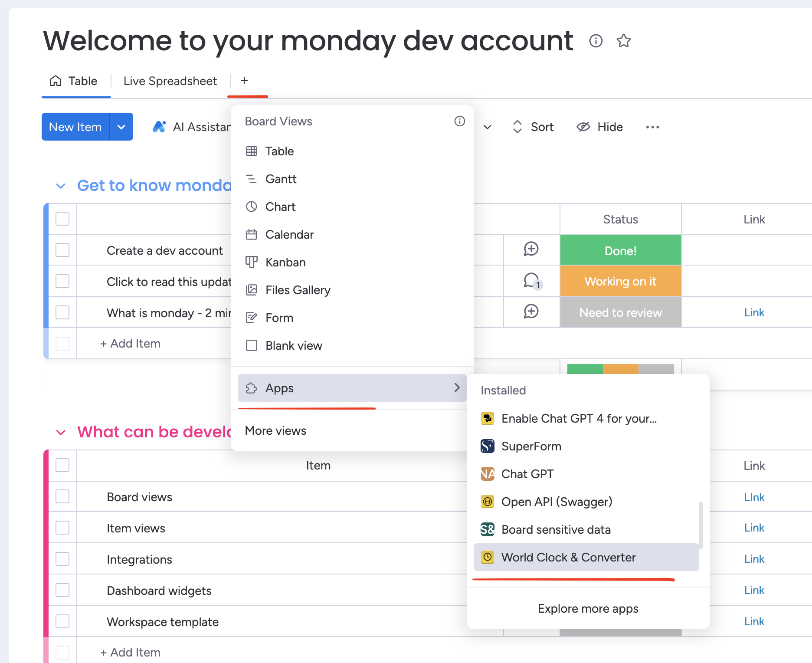The height and width of the screenshot is (663, 812).
Task: Click Explore more apps
Action: point(588,608)
